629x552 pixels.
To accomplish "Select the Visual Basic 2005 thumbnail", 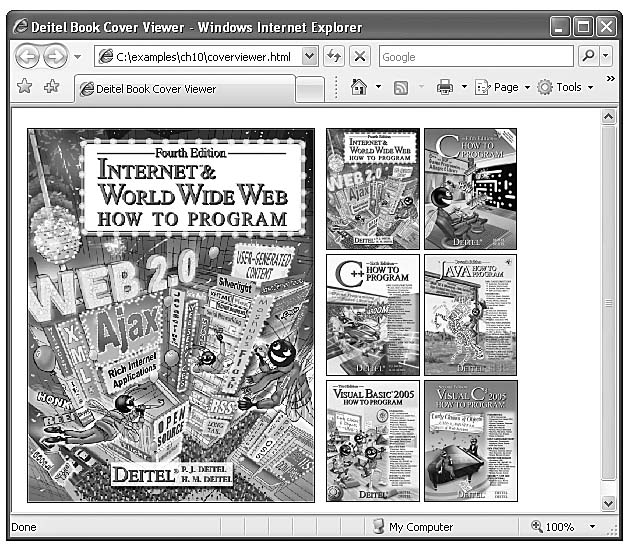I will tap(373, 441).
